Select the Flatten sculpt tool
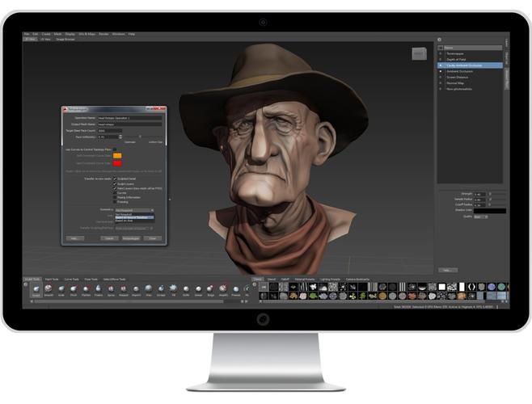The image size is (532, 404). [87, 289]
